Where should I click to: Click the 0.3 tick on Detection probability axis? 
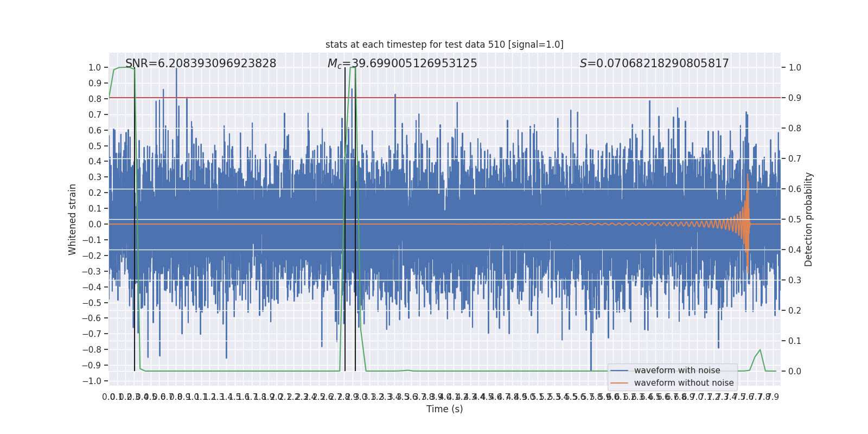(795, 280)
